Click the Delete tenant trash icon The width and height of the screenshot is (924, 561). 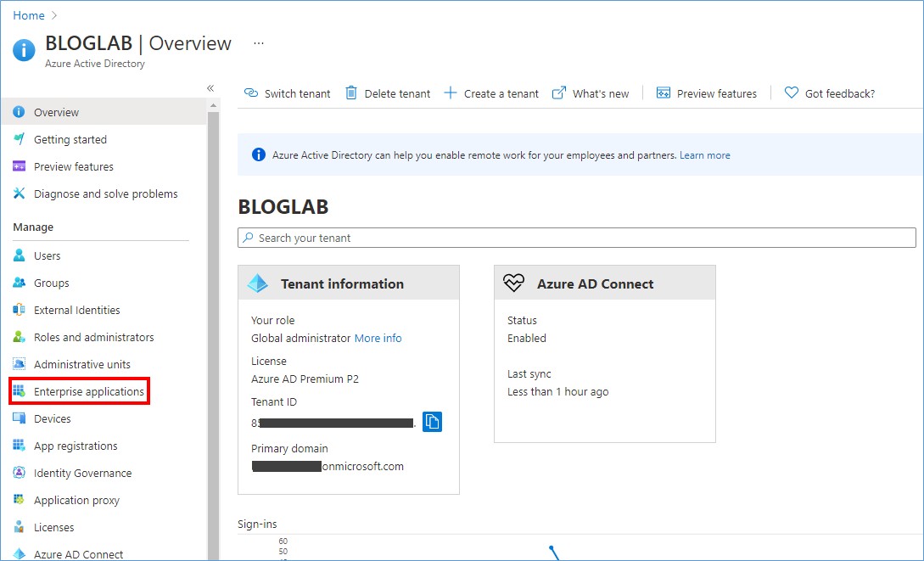point(351,93)
